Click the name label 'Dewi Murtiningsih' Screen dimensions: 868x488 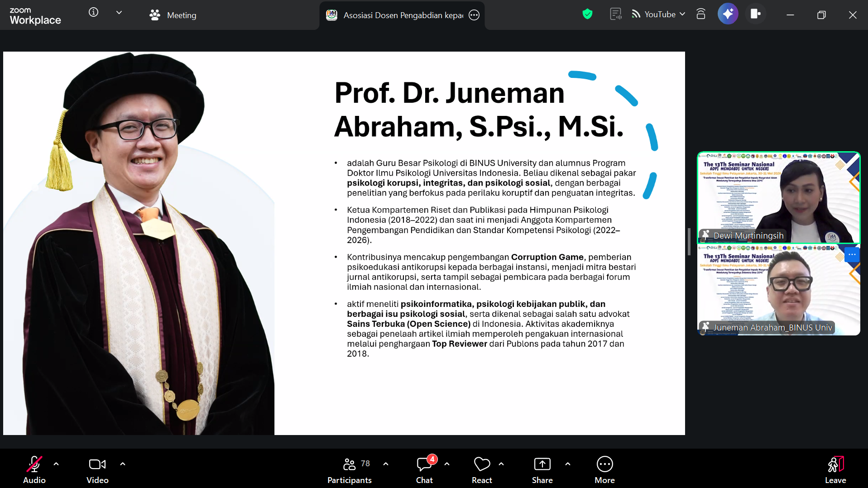point(748,236)
